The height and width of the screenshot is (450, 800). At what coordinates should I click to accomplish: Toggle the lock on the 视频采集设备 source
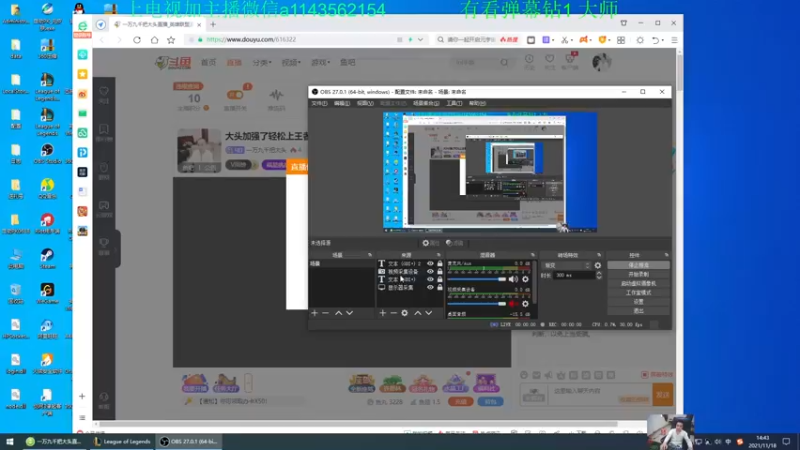(x=439, y=271)
